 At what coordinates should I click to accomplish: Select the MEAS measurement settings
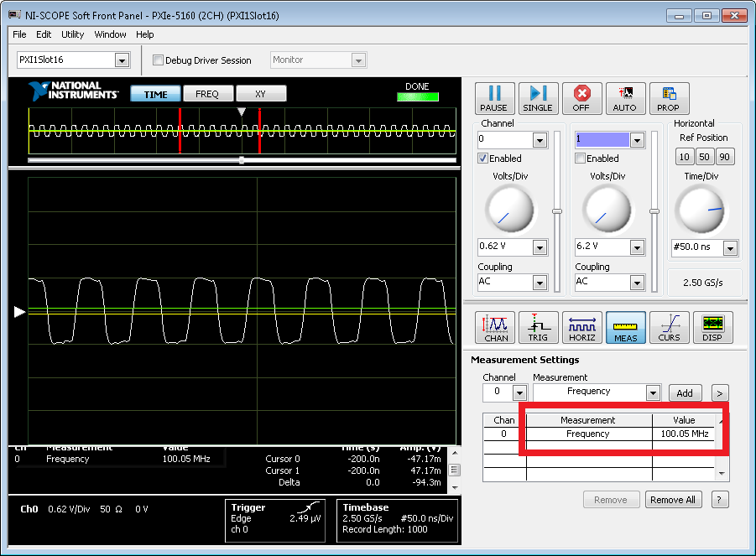pos(625,327)
